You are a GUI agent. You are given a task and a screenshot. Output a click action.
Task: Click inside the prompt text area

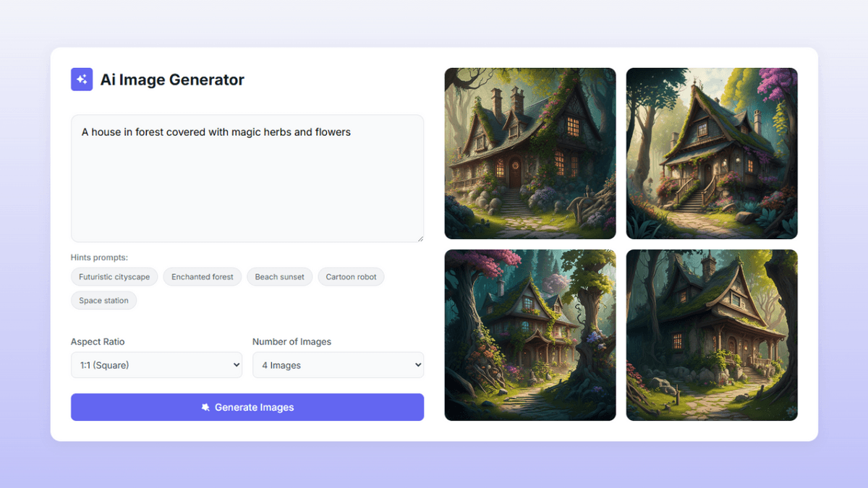(x=247, y=179)
